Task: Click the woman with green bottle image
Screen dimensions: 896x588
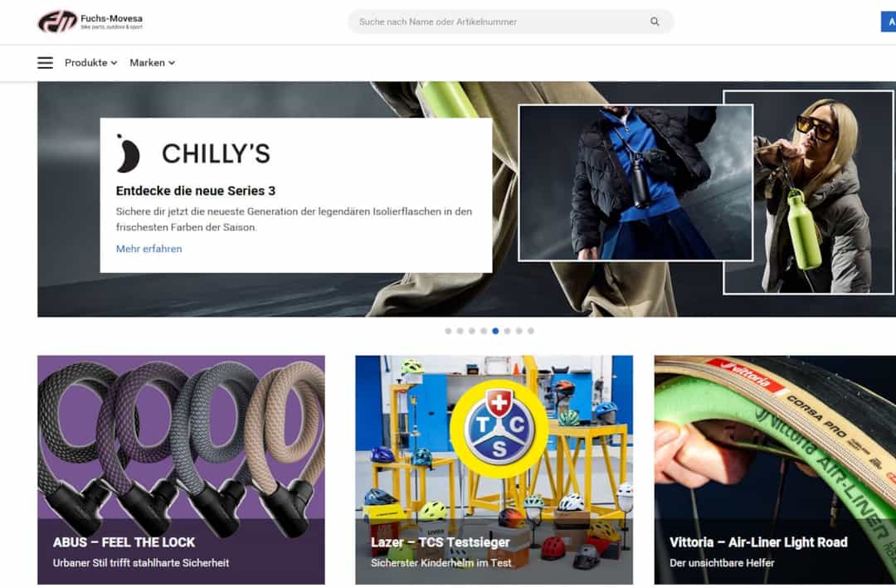Action: (808, 192)
